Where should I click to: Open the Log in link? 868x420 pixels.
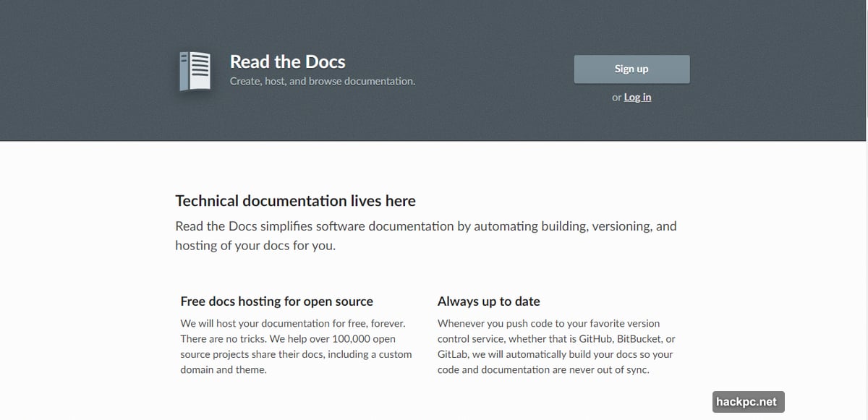pyautogui.click(x=637, y=97)
